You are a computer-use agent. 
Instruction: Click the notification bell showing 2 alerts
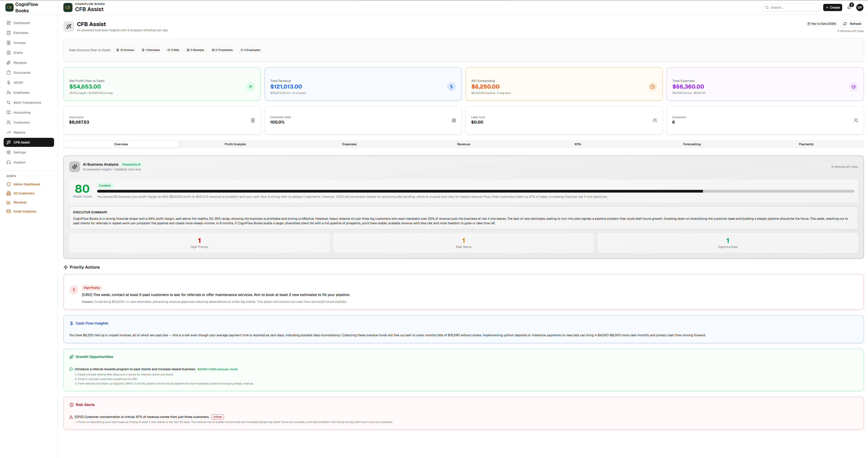[849, 7]
